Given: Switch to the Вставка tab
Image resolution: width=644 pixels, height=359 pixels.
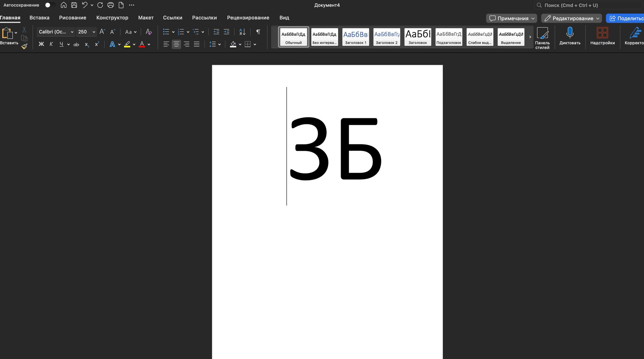Looking at the screenshot, I should [40, 18].
